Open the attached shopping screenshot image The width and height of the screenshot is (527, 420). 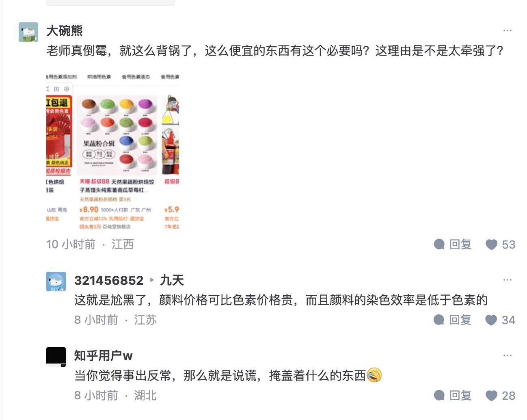point(113,151)
